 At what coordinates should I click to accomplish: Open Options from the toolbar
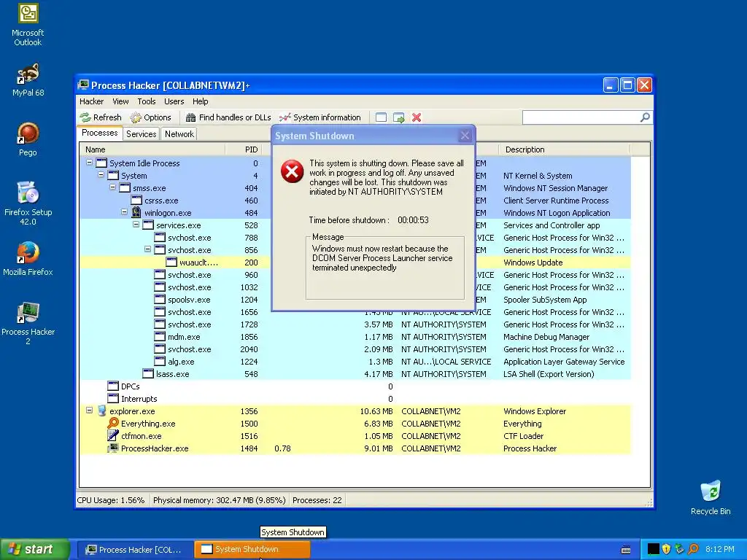[x=150, y=117]
